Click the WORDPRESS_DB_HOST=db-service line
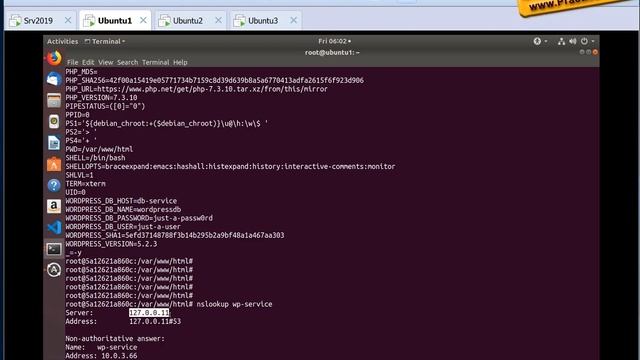 coord(121,201)
